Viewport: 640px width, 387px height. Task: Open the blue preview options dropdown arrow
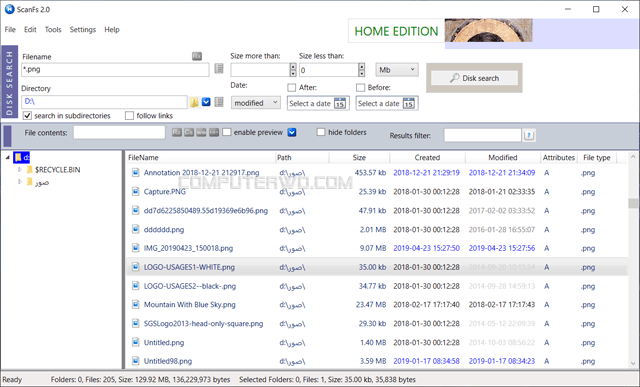coord(292,132)
